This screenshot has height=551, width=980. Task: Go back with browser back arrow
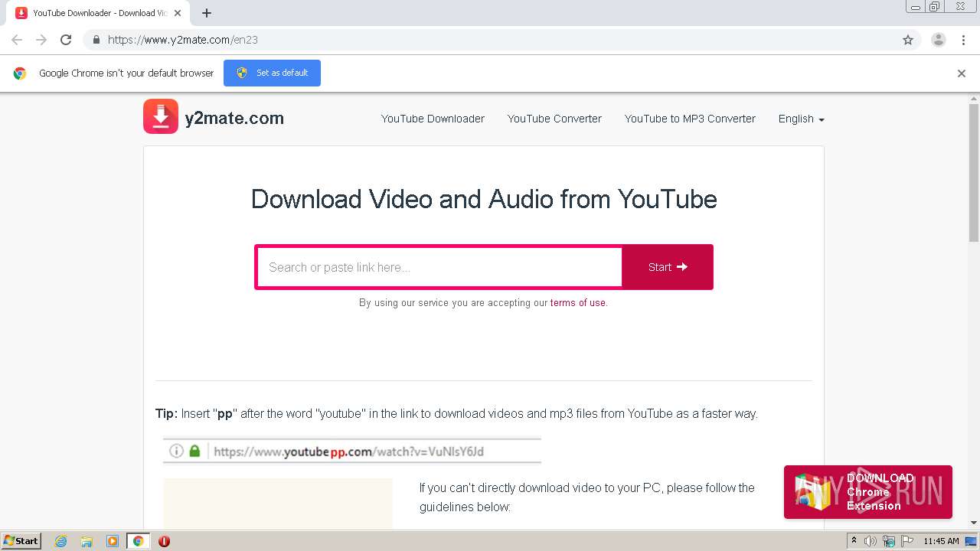pos(17,40)
